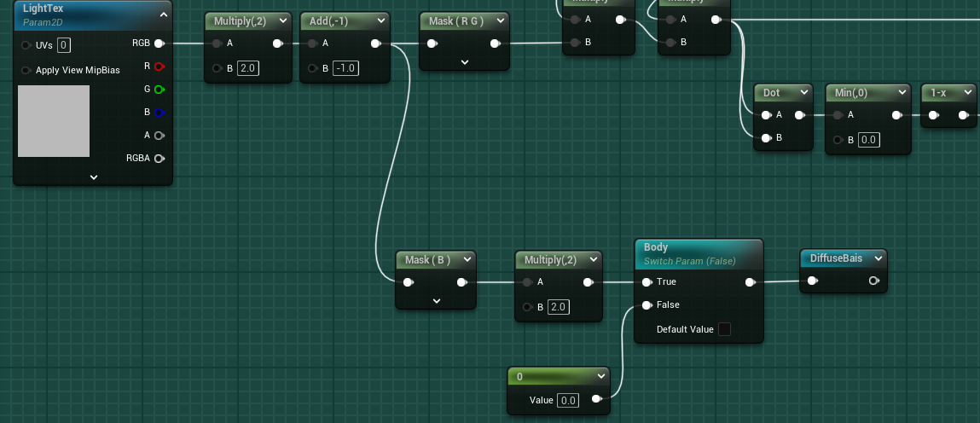Screen dimensions: 980x423
Task: Click the RGB output pin on LightTex
Action: pyautogui.click(x=159, y=43)
